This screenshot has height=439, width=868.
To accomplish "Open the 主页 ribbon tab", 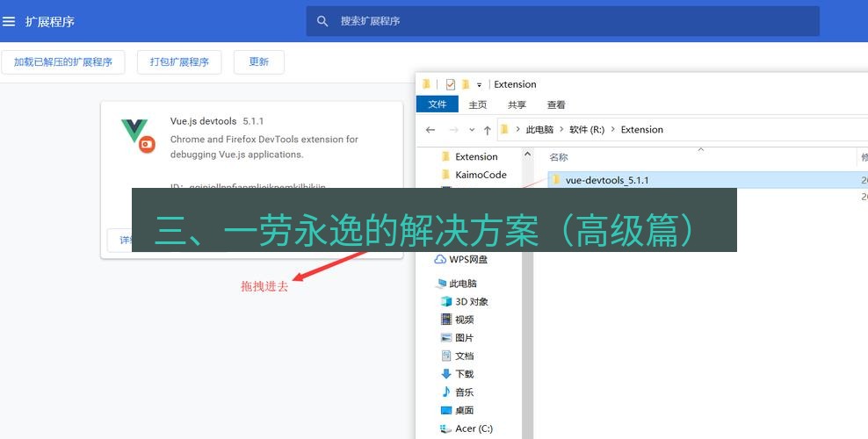I will pos(478,104).
